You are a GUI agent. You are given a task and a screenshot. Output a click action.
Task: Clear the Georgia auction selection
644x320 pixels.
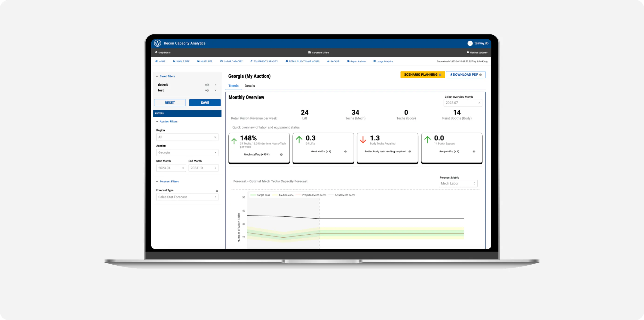tap(215, 153)
